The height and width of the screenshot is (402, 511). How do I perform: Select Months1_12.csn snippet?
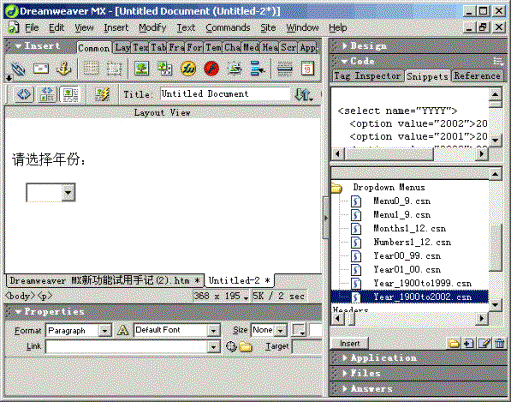(409, 229)
